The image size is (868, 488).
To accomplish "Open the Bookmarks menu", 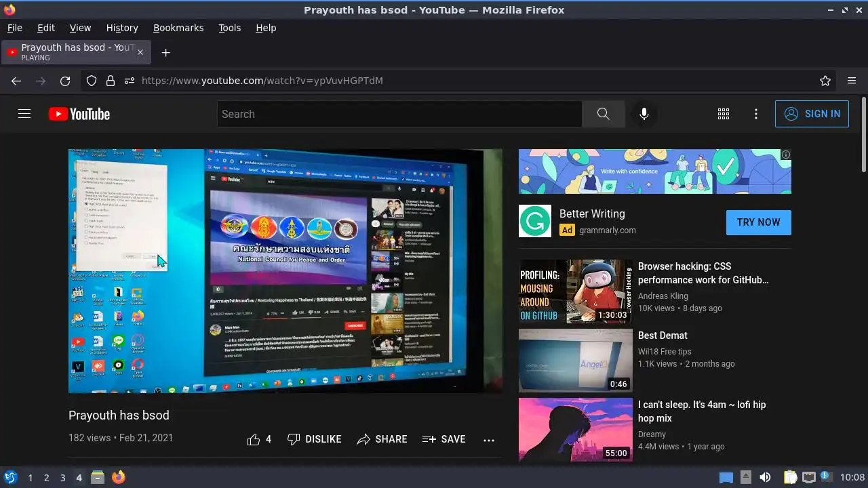I will pyautogui.click(x=178, y=28).
